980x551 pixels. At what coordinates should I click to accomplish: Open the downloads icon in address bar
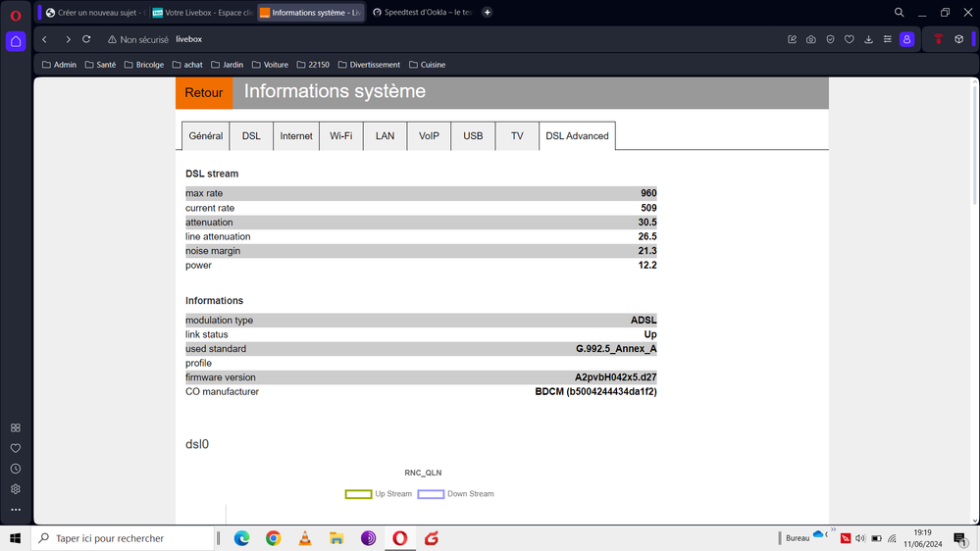(x=868, y=39)
